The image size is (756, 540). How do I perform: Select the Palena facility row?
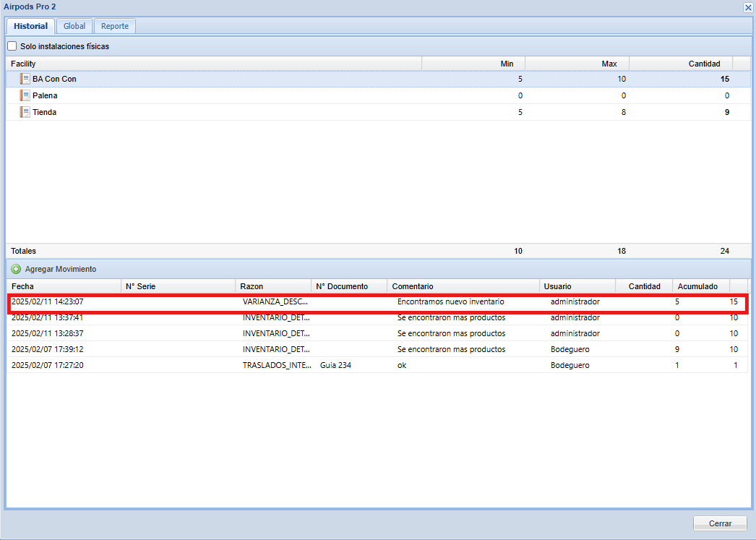[378, 95]
